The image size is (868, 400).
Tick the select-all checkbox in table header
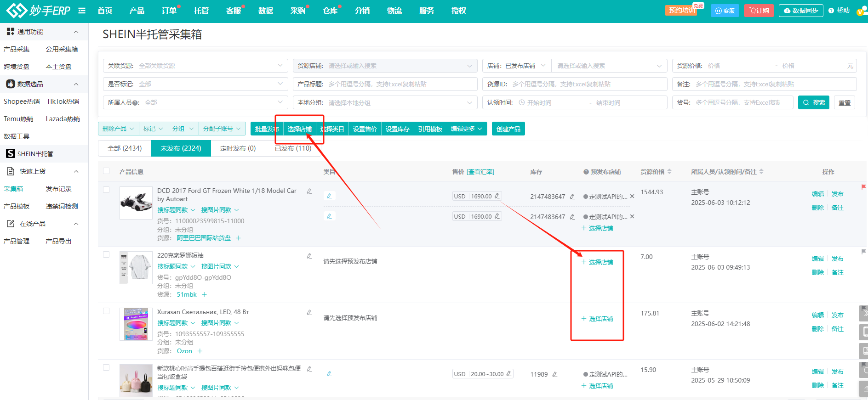106,171
